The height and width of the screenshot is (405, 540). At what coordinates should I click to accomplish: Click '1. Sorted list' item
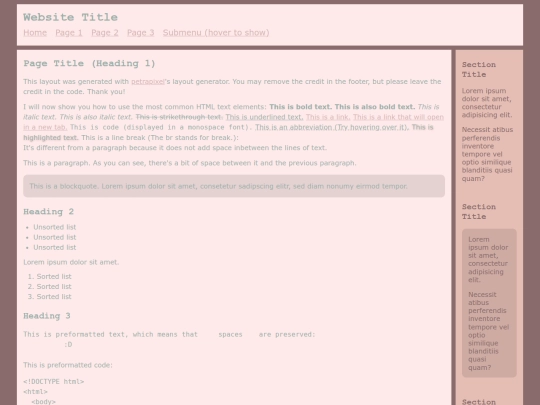pos(50,277)
